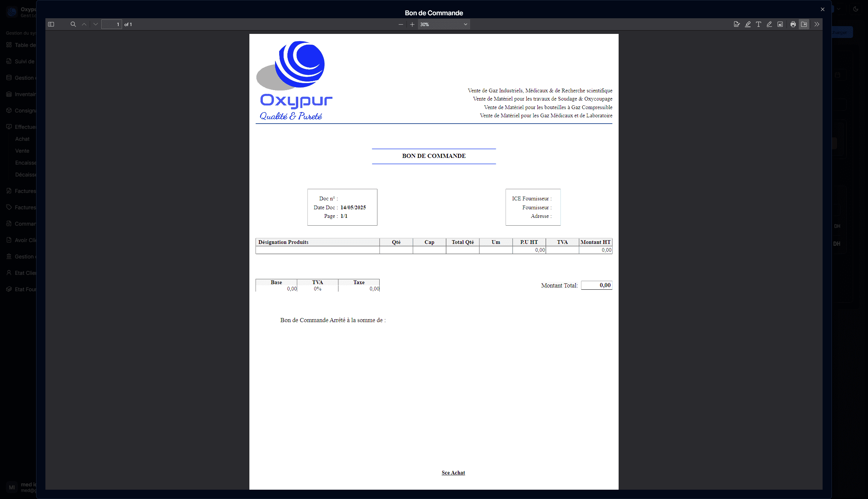Click the Montant HT column header
The width and height of the screenshot is (868, 499).
click(x=596, y=242)
